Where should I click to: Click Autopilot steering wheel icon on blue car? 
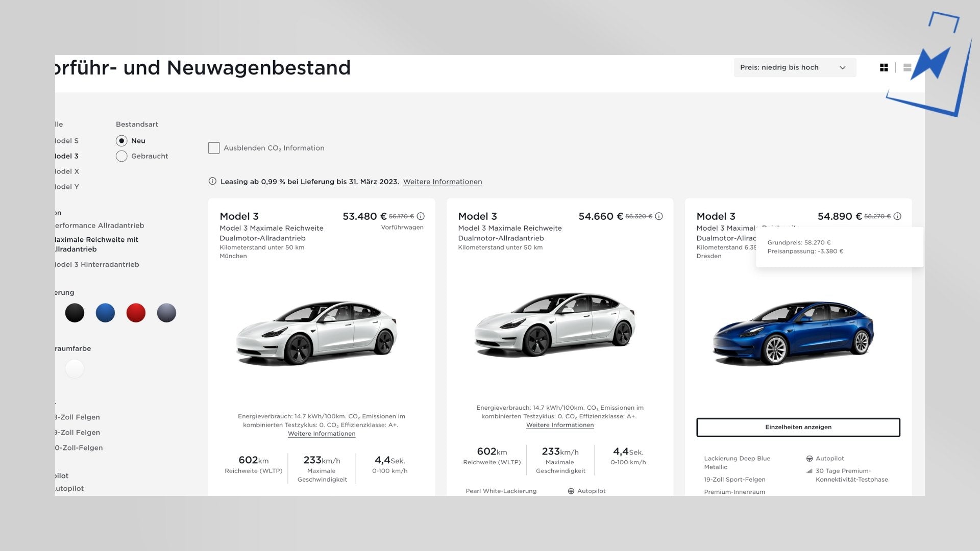[810, 459]
